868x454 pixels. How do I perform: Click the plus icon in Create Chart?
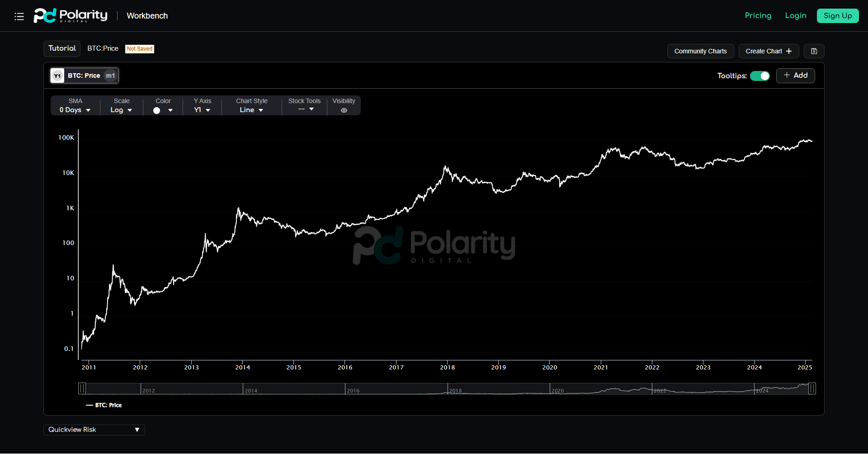tap(789, 51)
